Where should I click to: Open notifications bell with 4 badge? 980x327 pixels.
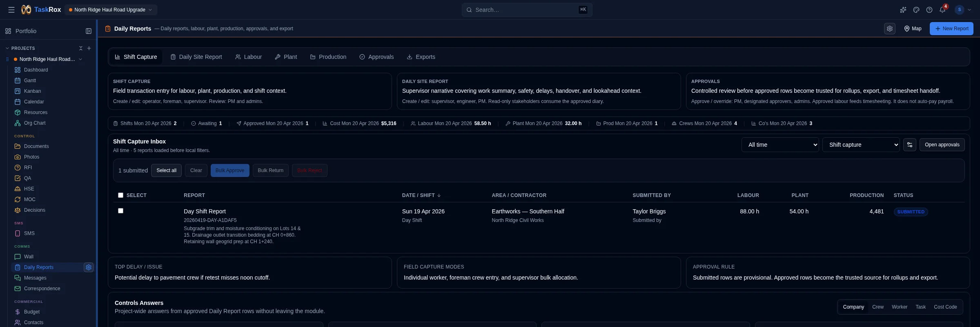coord(942,9)
